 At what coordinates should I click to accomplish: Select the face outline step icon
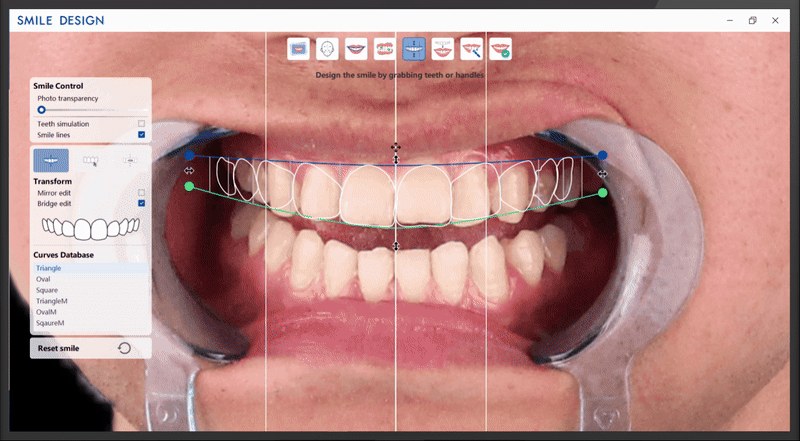point(327,49)
